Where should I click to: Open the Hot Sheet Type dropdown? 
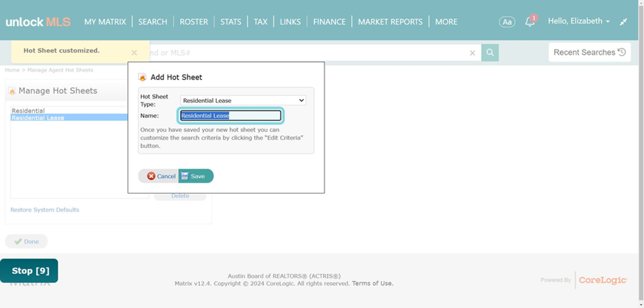coord(243,100)
